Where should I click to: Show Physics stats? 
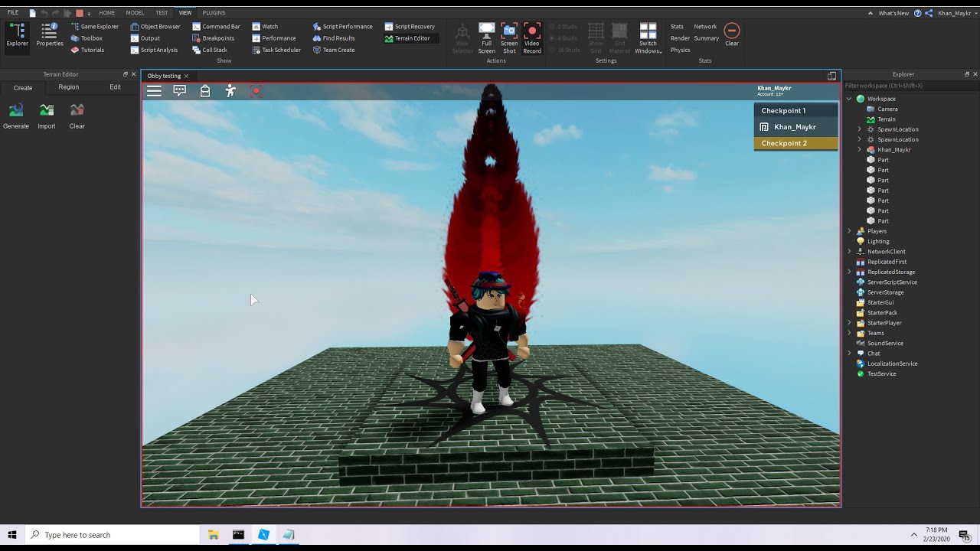[x=680, y=50]
